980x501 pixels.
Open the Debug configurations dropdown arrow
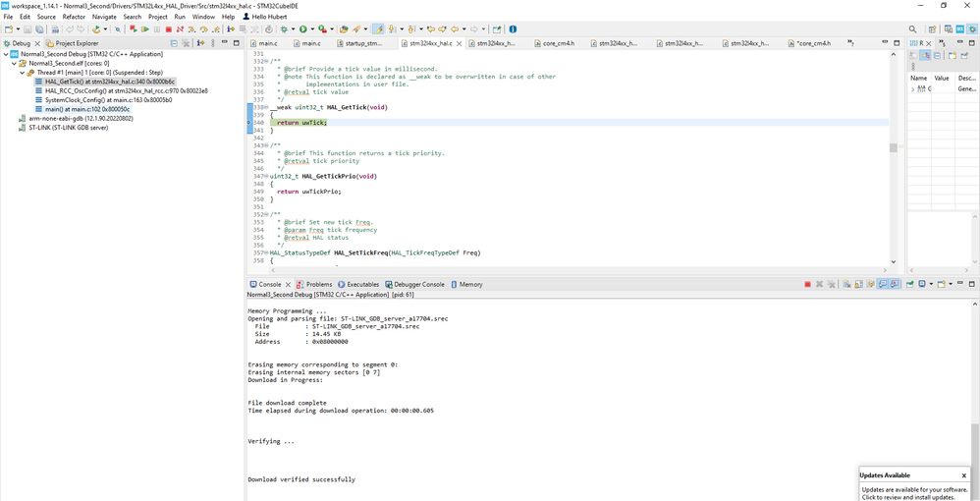click(x=294, y=28)
